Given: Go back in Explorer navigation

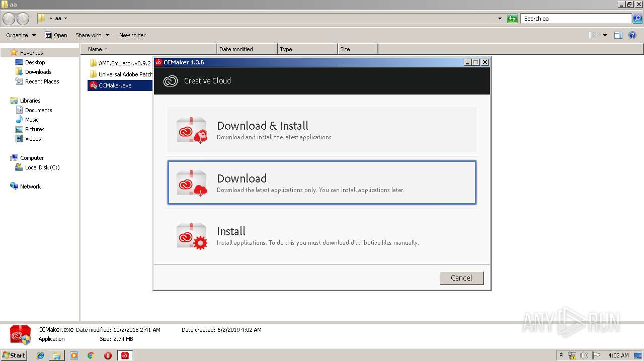Looking at the screenshot, I should [9, 19].
